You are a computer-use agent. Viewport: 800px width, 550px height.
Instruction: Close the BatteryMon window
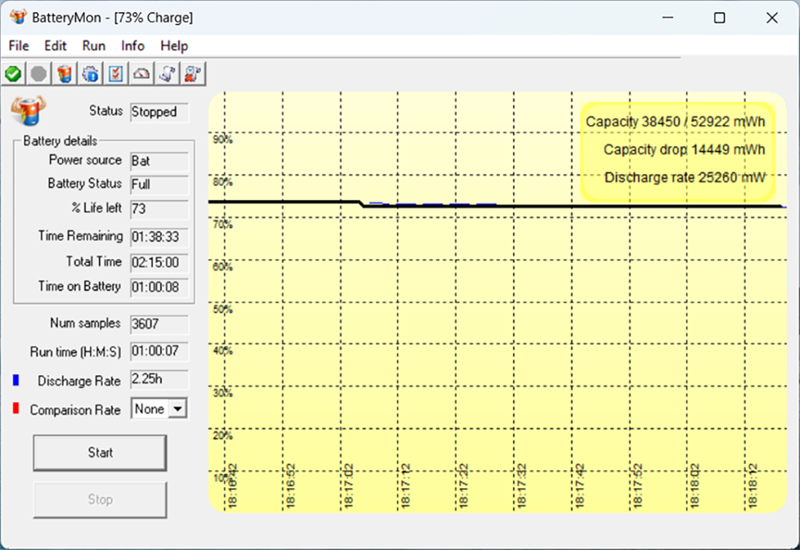tap(772, 17)
